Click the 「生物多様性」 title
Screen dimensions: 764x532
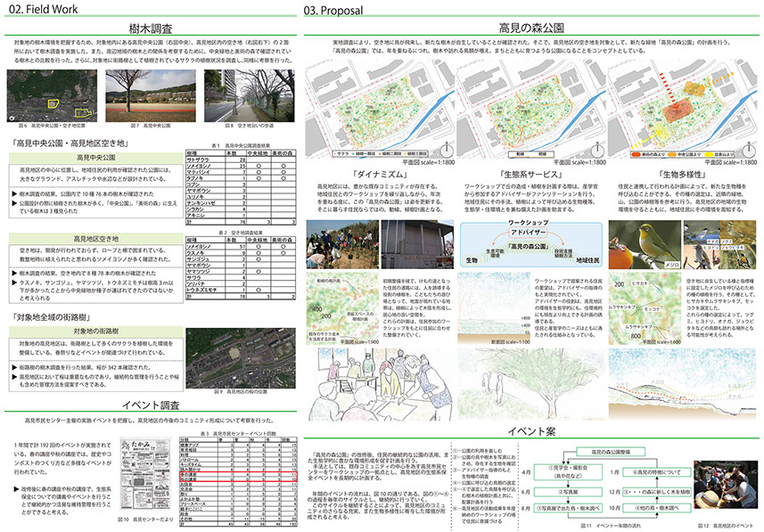(682, 174)
